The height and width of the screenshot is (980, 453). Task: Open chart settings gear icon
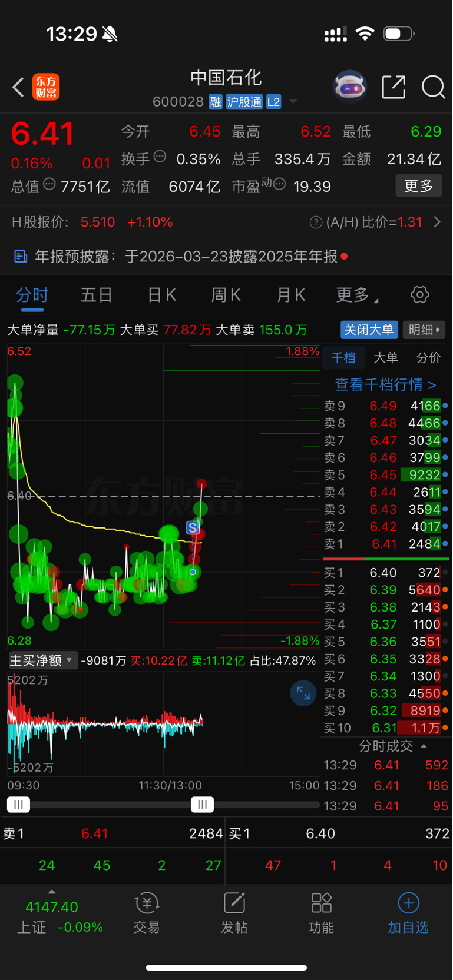coord(420,294)
